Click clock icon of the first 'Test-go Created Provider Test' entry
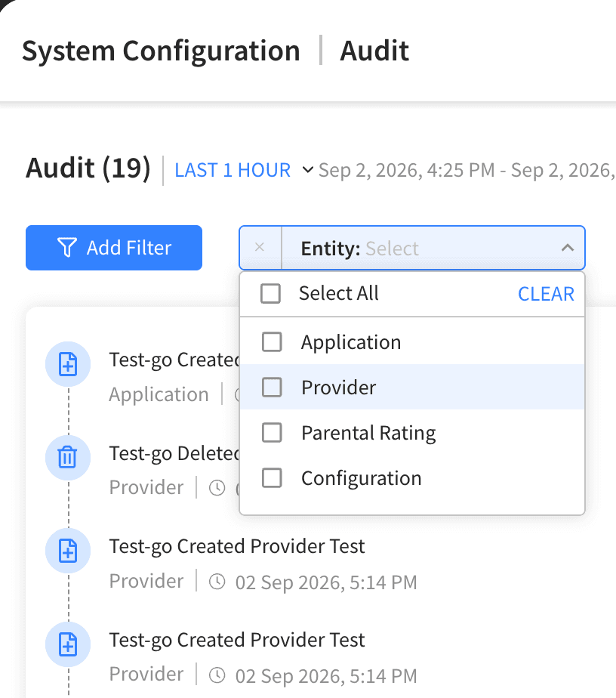The width and height of the screenshot is (616, 698). (x=217, y=582)
